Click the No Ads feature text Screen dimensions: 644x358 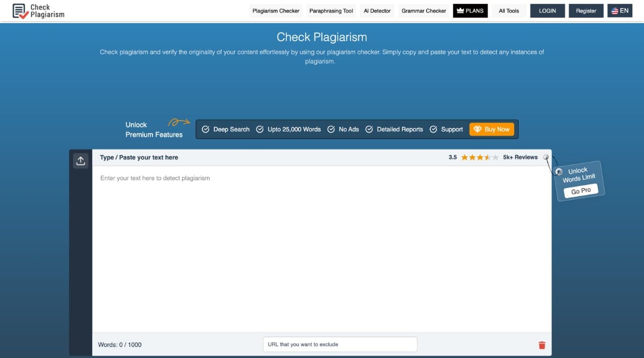[x=349, y=129]
